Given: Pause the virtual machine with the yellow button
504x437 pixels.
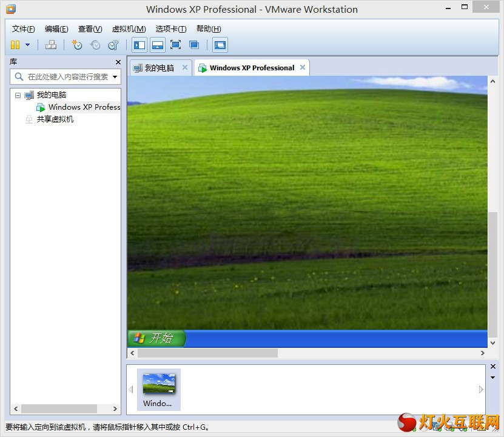Looking at the screenshot, I should coord(15,45).
